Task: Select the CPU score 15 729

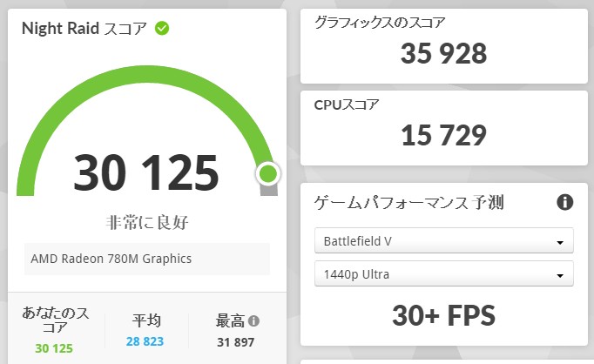Action: pos(443,135)
